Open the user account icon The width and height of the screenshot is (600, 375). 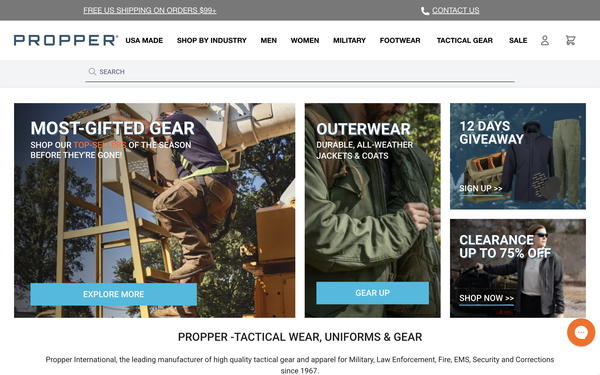coord(545,40)
